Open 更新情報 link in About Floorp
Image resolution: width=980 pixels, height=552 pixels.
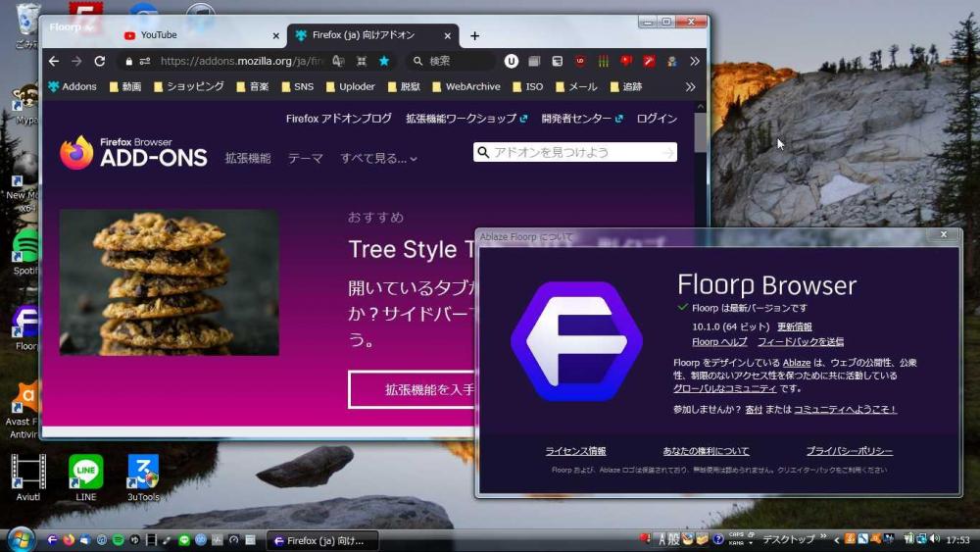(x=795, y=326)
